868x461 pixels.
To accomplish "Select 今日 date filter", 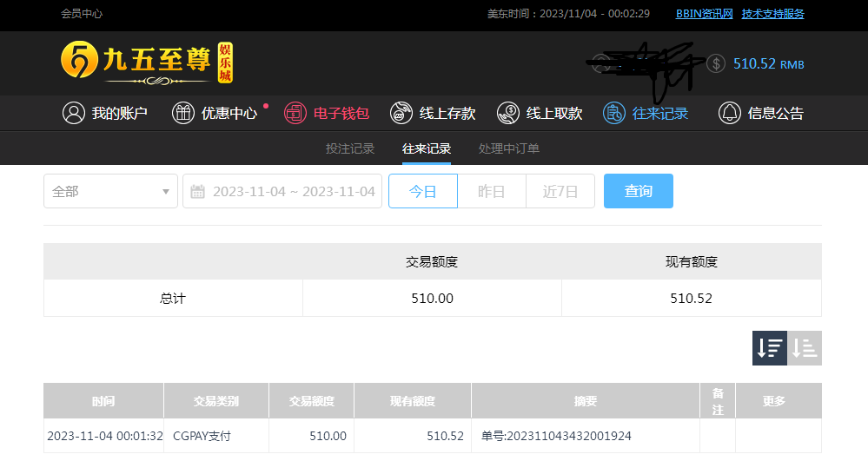I will [423, 191].
